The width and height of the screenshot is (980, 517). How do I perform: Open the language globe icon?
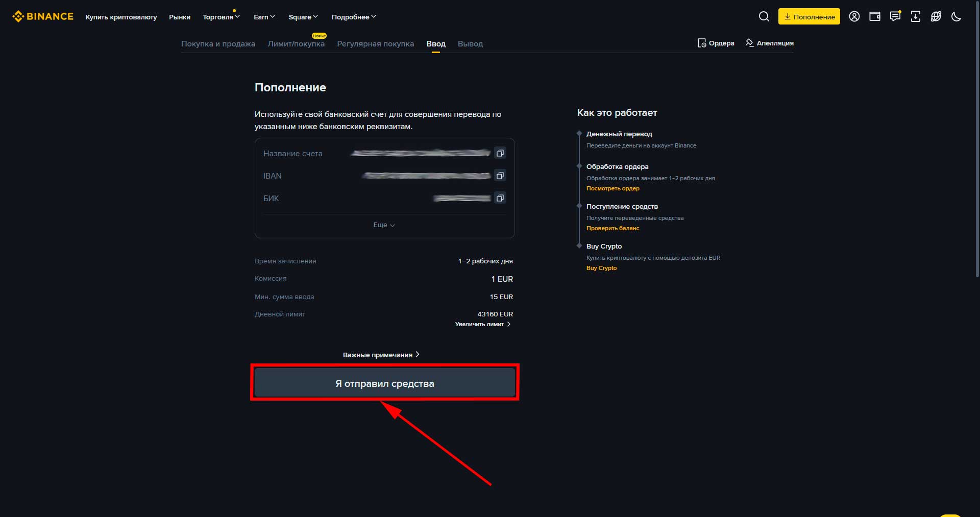[936, 16]
